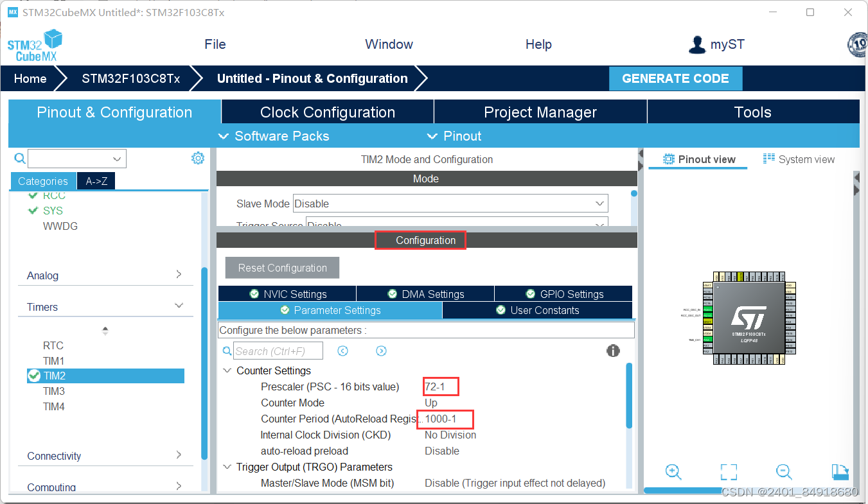The height and width of the screenshot is (504, 868).
Task: Open the myST user account icon
Action: [697, 44]
